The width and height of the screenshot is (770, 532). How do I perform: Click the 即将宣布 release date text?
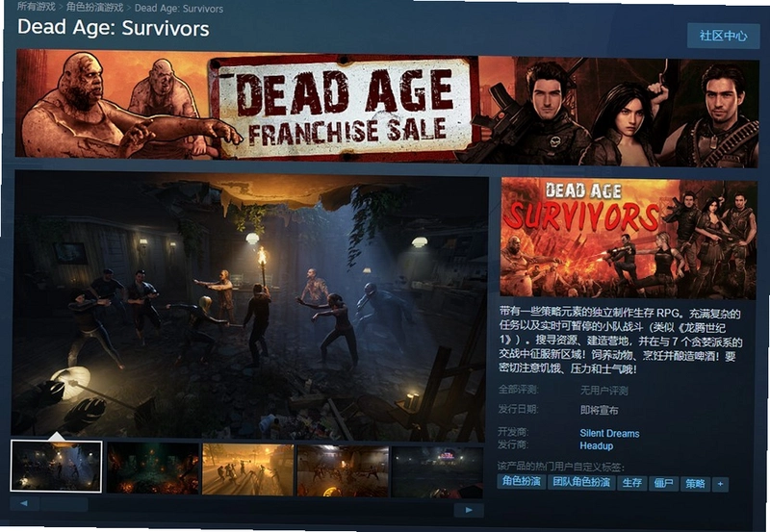point(599,410)
